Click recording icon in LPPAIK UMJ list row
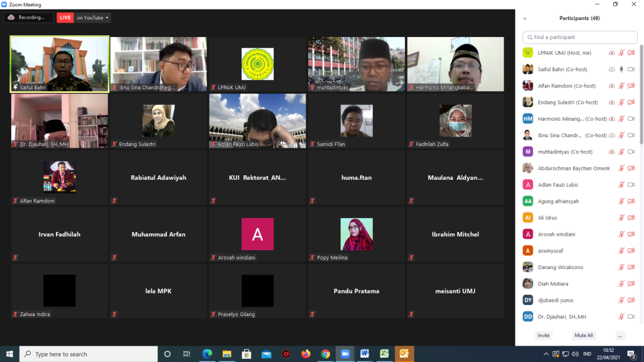 click(x=611, y=53)
